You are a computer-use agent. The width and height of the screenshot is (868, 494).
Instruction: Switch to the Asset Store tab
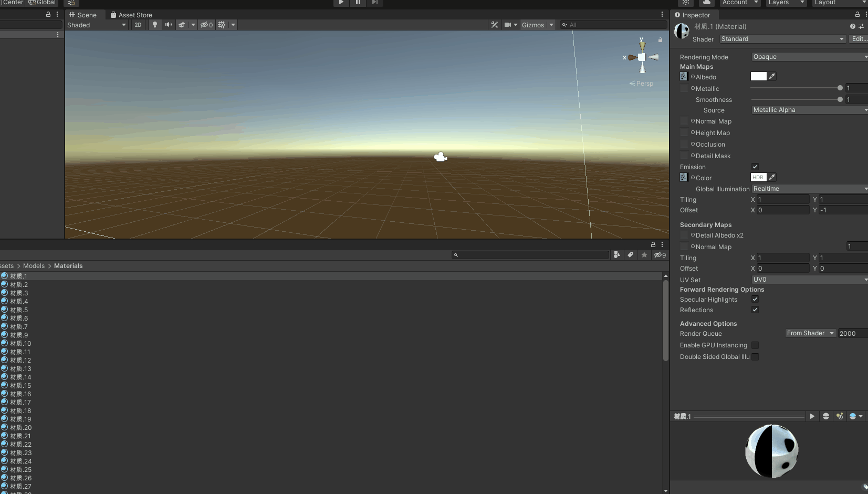(x=131, y=15)
